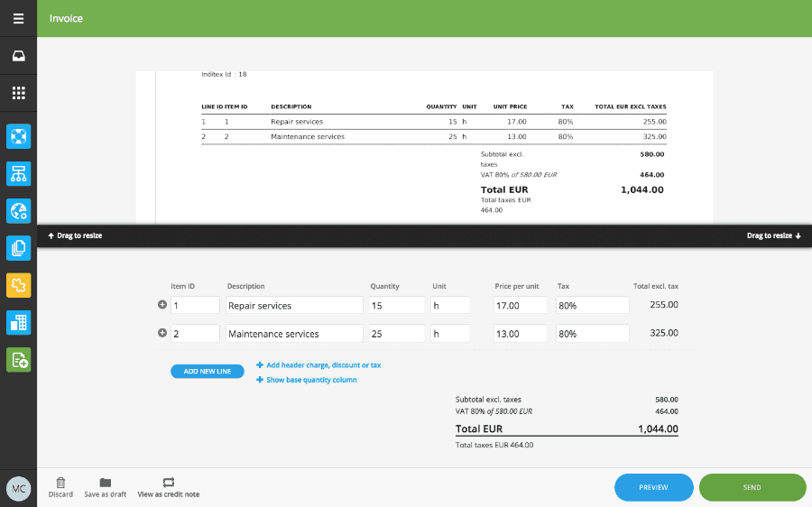Click the green create invoice icon
The height and width of the screenshot is (507, 812).
coord(19,361)
